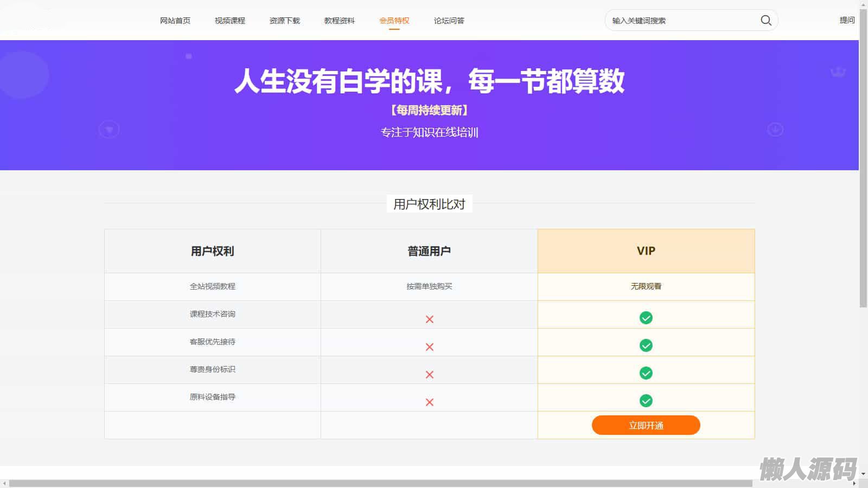The width and height of the screenshot is (868, 488).
Task: Click red X for 客服优先接待 普通用户
Action: coord(429,347)
